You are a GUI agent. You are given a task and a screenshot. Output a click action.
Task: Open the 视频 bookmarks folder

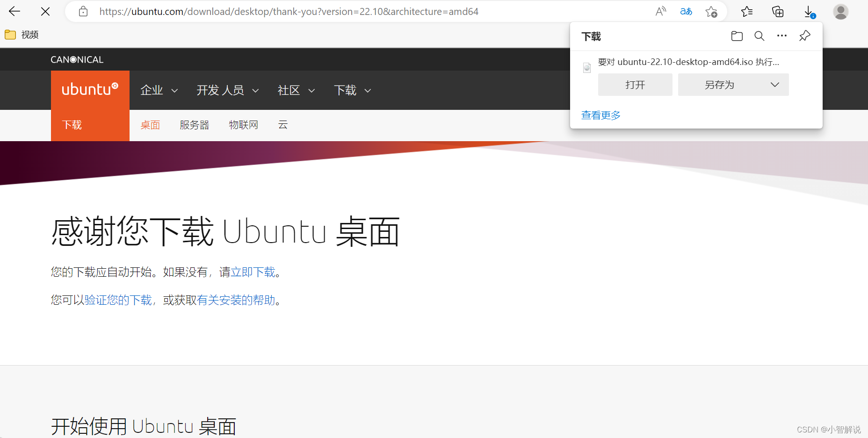[22, 34]
